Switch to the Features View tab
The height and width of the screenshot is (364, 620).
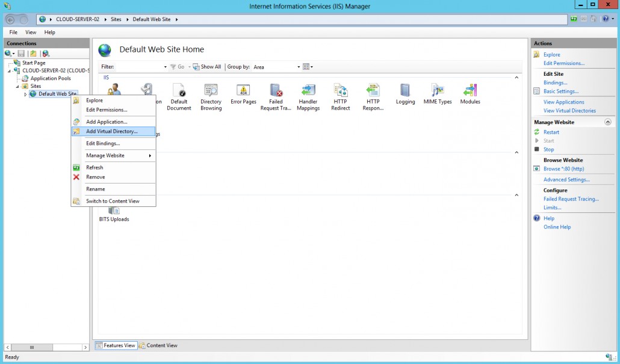[116, 345]
